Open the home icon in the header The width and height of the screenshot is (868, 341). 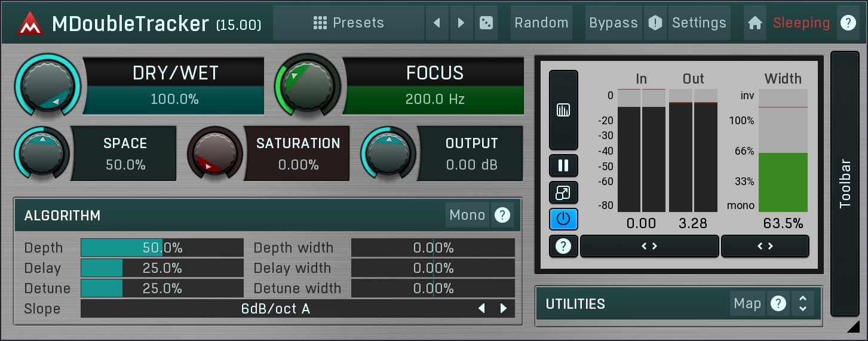tap(755, 23)
